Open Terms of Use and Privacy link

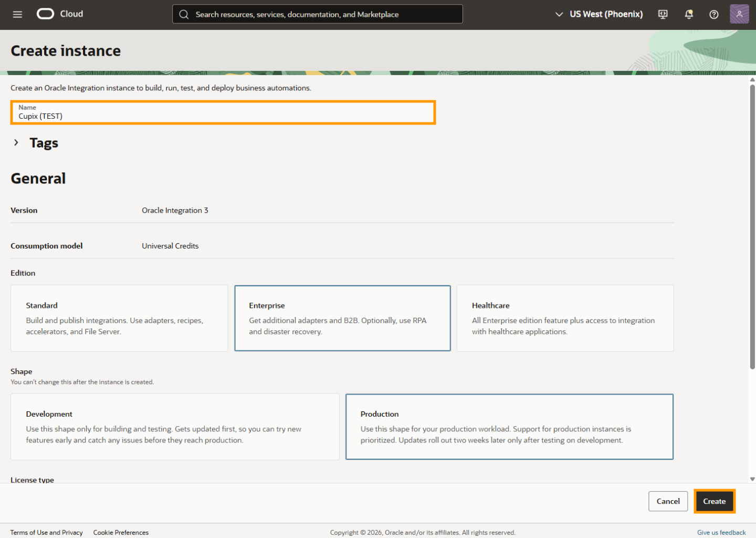(47, 532)
